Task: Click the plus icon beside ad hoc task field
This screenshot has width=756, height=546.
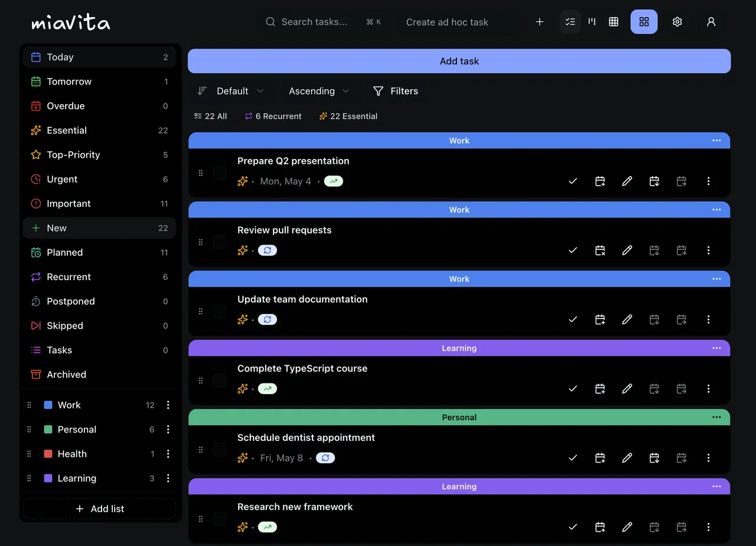Action: click(x=539, y=22)
